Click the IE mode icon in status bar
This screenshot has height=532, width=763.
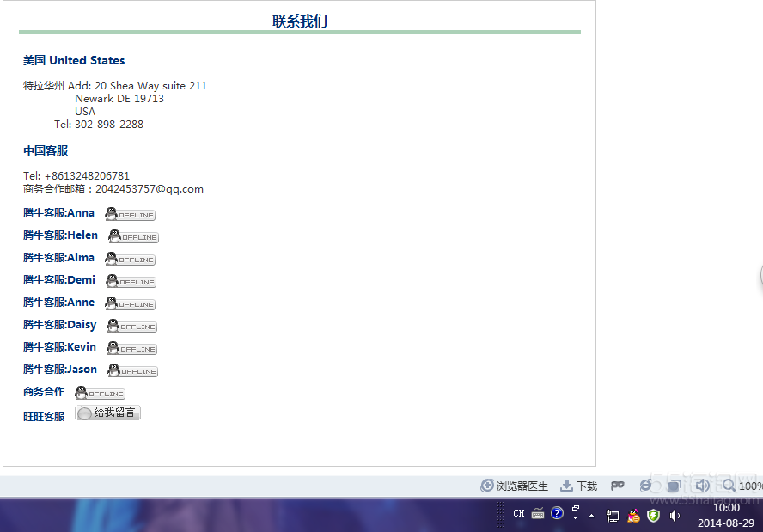[646, 486]
